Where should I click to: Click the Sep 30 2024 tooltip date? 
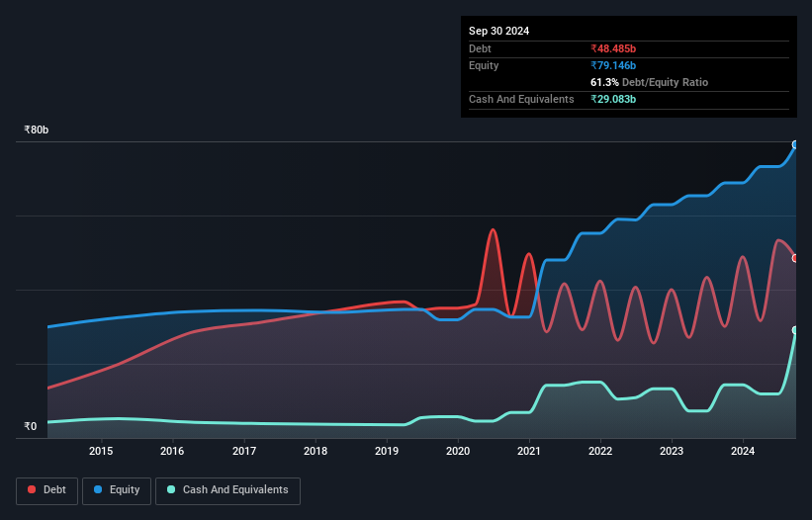(498, 31)
